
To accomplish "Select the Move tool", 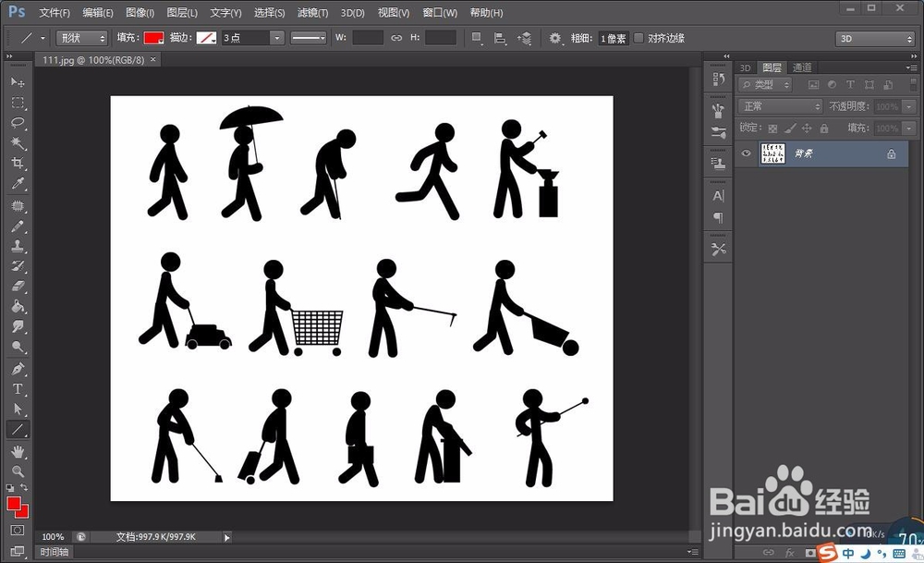I will (x=18, y=82).
